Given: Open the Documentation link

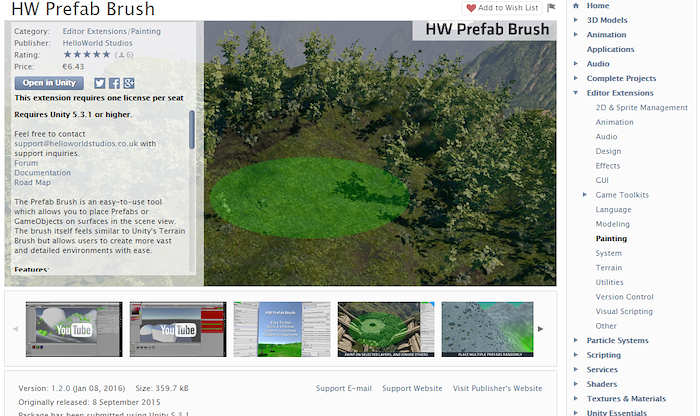Looking at the screenshot, I should [x=42, y=173].
